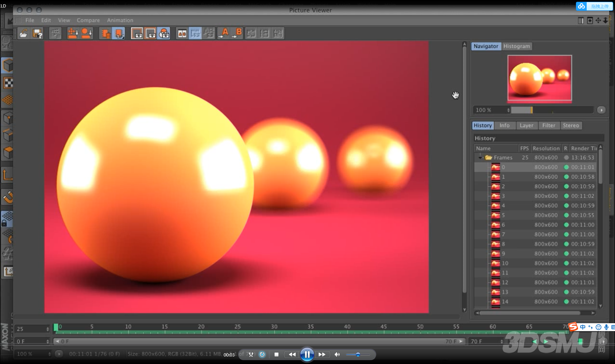Screen dimensions: 615x364
Task: Open the Compare menu
Action: pos(88,20)
